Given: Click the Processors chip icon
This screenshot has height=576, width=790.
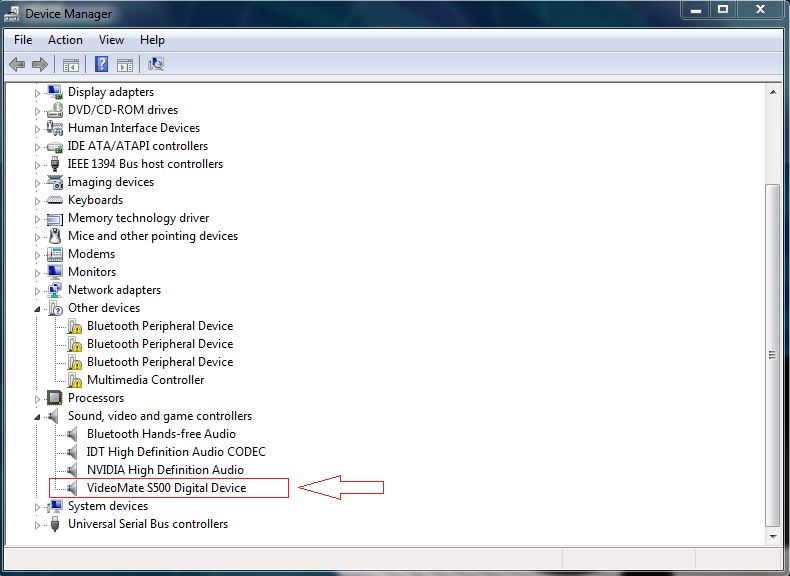Looking at the screenshot, I should (54, 398).
